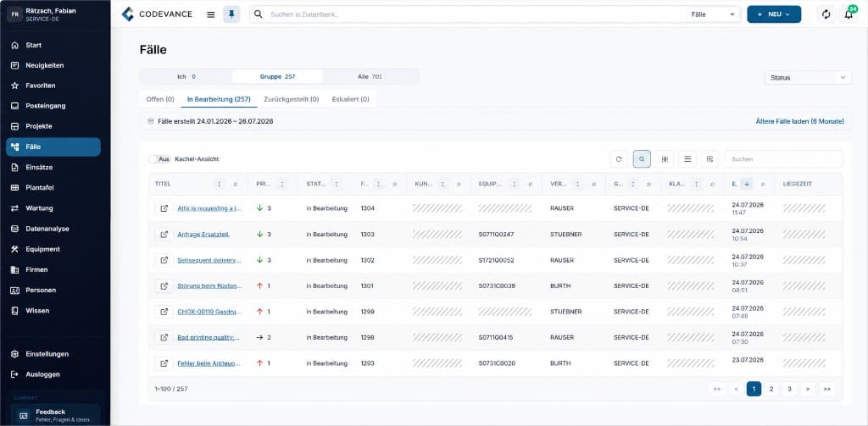The height and width of the screenshot is (426, 868).
Task: Click the Suchen in Datenbank field
Action: tap(476, 14)
